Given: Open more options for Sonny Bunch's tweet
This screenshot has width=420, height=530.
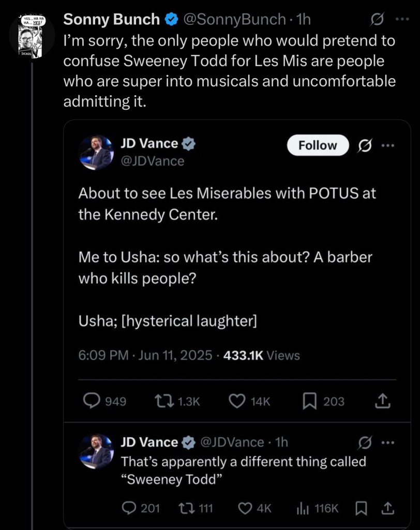Looking at the screenshot, I should click(x=402, y=20).
